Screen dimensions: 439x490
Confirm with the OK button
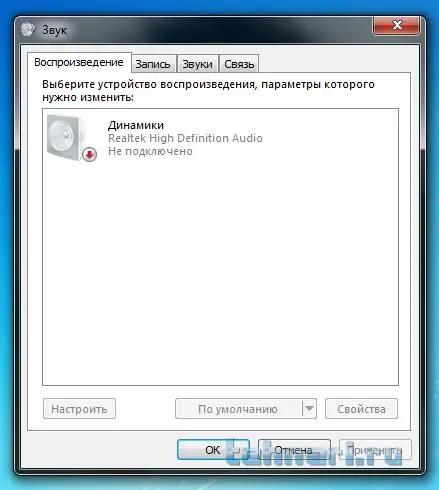tap(213, 450)
